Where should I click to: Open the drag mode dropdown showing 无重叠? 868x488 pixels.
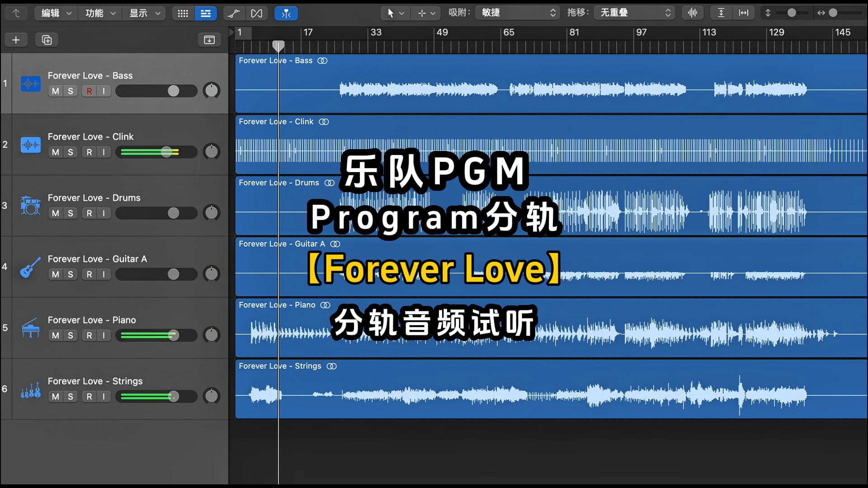[x=633, y=13]
